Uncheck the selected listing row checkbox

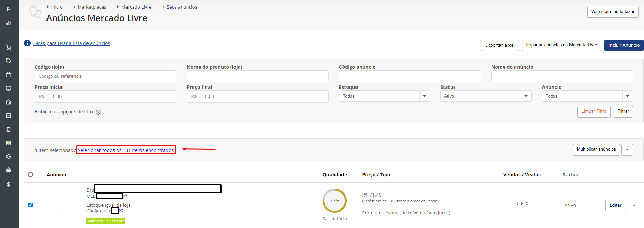coord(31,205)
